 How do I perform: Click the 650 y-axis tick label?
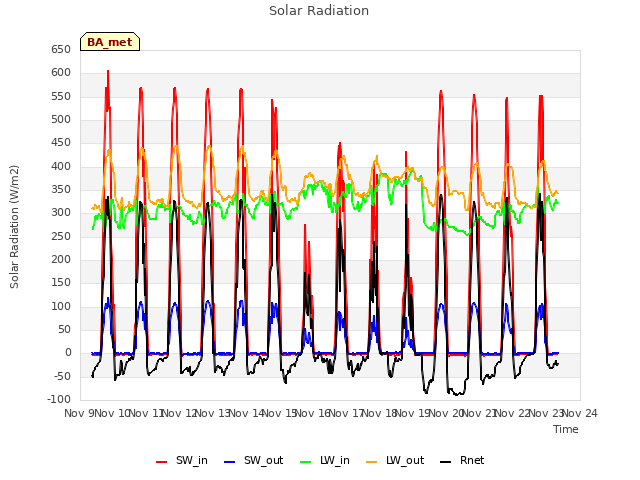61,49
